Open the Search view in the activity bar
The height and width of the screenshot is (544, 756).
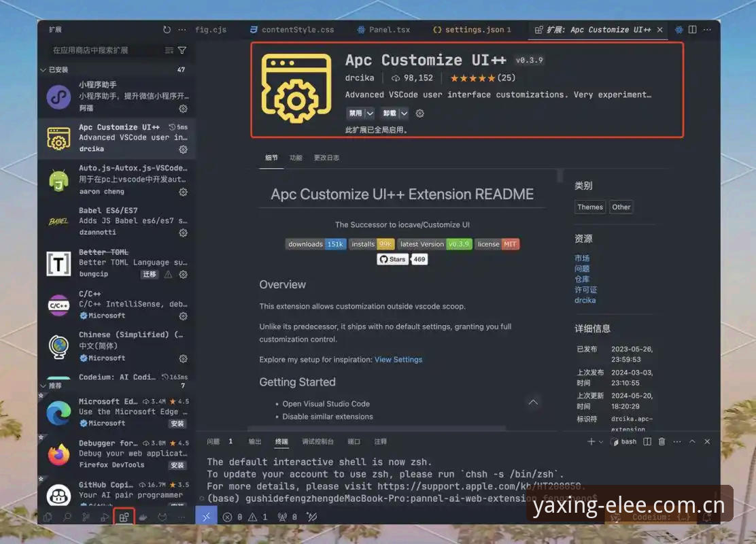pos(67,517)
